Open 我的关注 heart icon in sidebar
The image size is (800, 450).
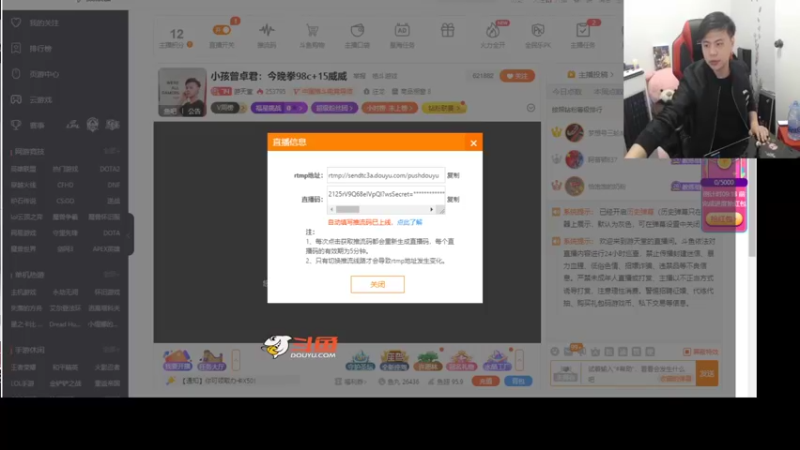[x=16, y=23]
